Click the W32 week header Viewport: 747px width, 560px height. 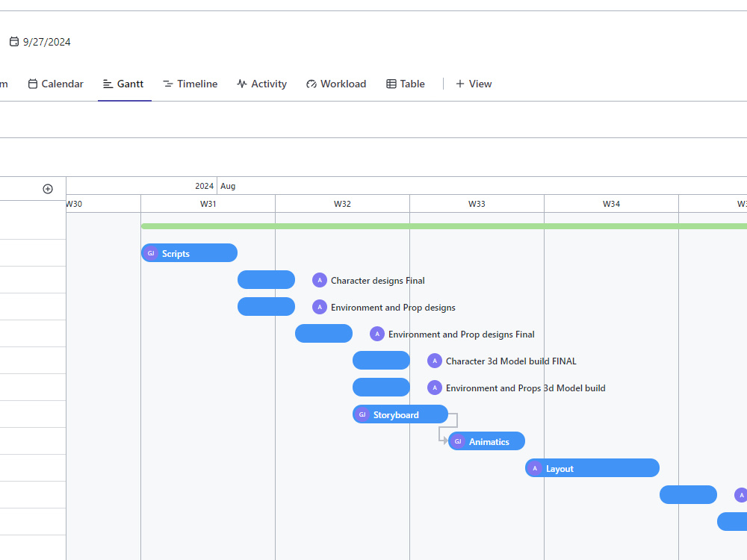click(x=343, y=204)
